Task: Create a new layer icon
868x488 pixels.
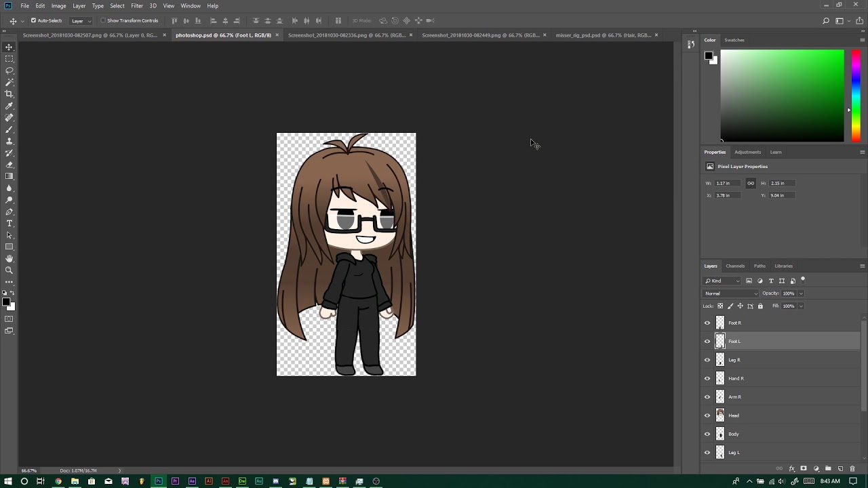Action: tap(840, 468)
